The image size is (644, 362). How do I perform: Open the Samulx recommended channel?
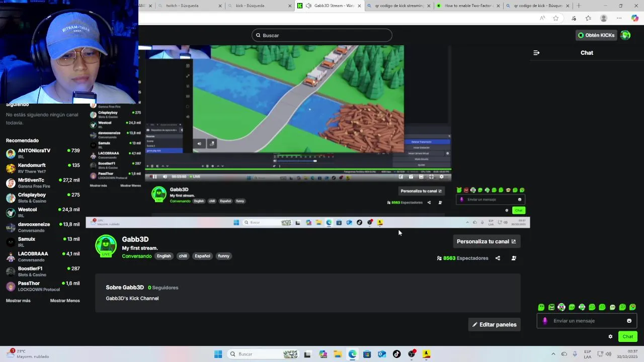(x=43, y=242)
